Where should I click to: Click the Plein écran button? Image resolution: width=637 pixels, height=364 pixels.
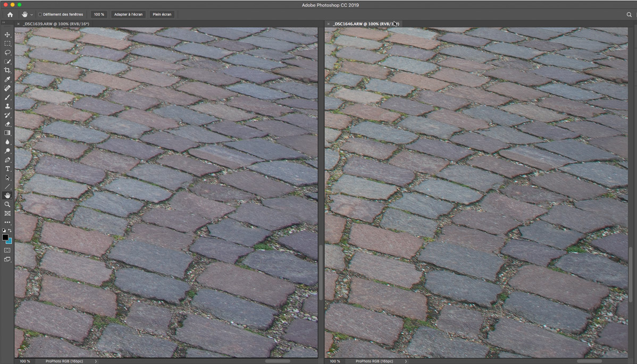coord(162,14)
